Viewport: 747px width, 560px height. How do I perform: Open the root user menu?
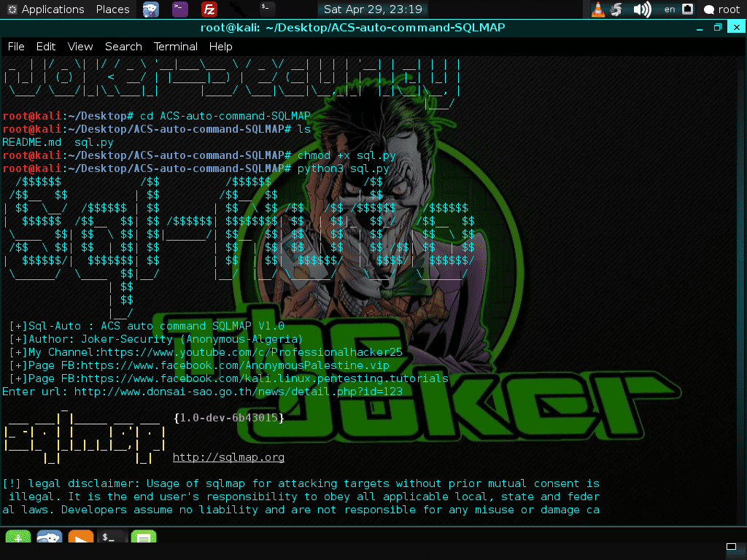tap(721, 9)
